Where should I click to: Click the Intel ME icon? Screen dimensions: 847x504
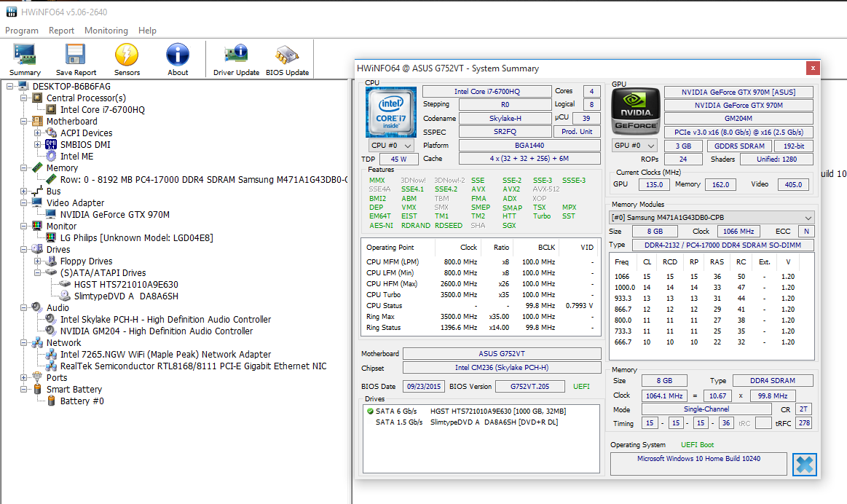point(51,156)
